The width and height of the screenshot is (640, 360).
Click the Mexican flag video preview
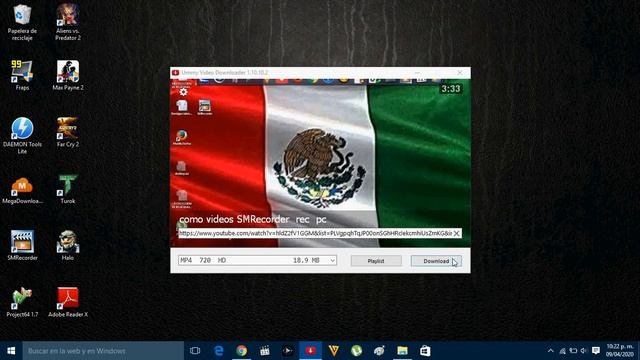coord(320,163)
